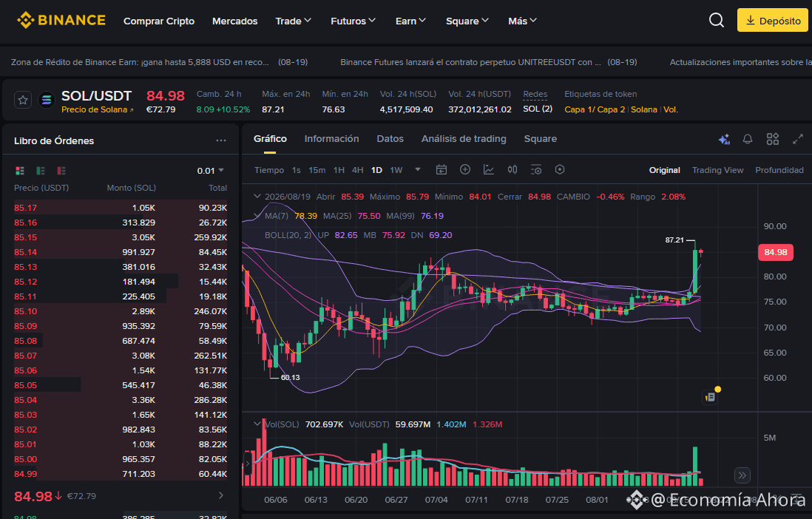Open more time intervals dropdown arrow

point(417,169)
